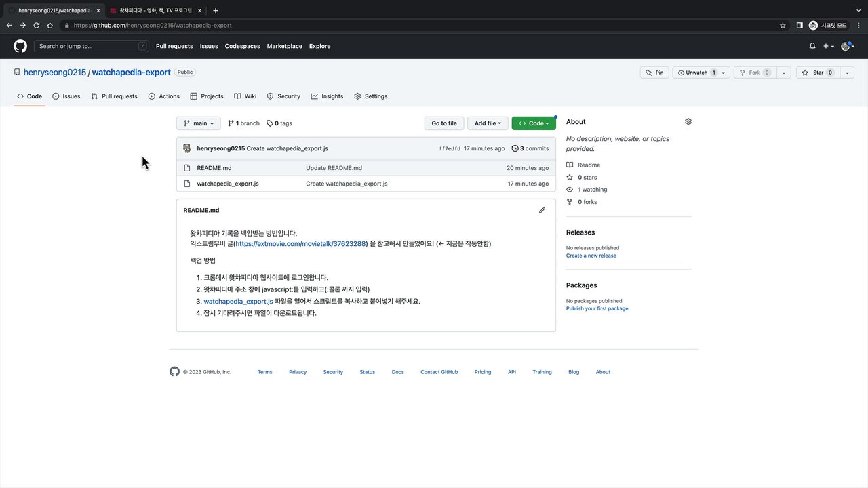Click the address bar URL

pos(153,25)
